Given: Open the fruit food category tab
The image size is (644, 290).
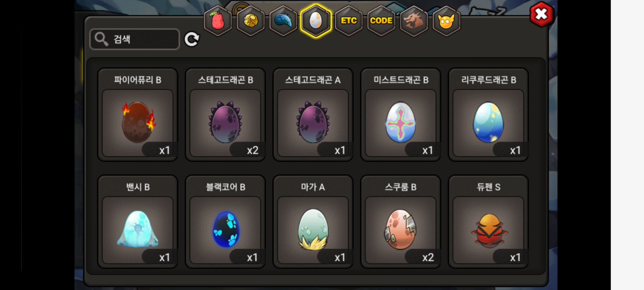Looking at the screenshot, I should tap(218, 21).
